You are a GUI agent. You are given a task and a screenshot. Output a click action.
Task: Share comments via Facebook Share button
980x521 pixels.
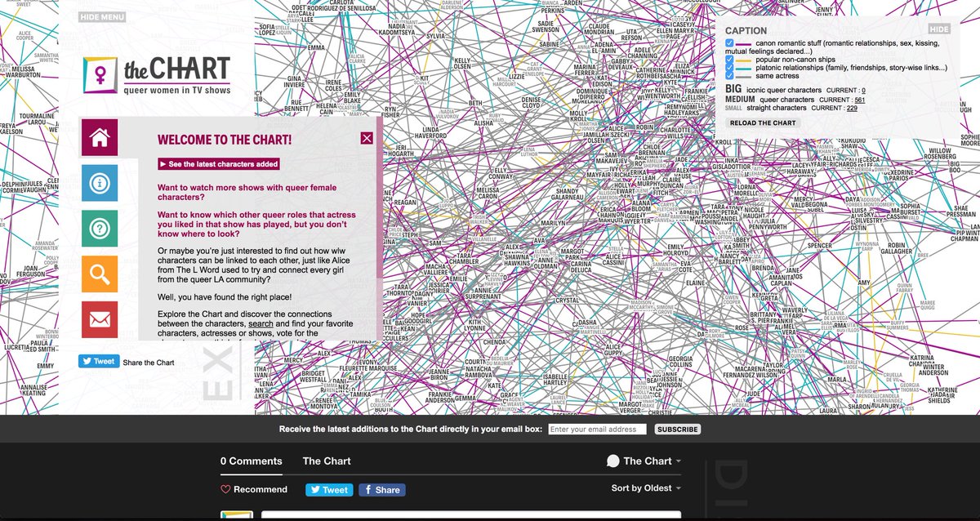click(381, 490)
